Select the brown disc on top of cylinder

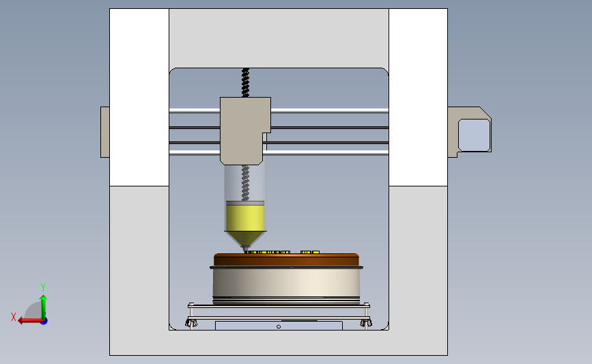[286, 260]
